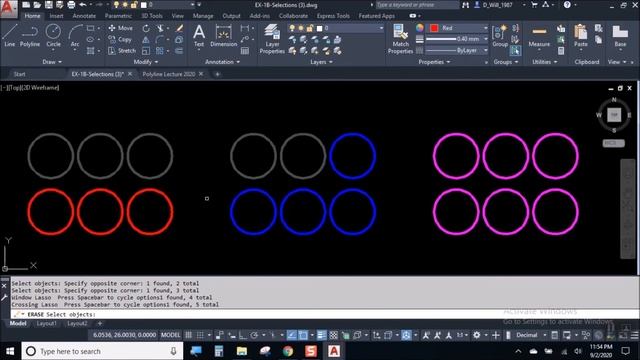Toggle ortho mode in status bar

coord(243,335)
